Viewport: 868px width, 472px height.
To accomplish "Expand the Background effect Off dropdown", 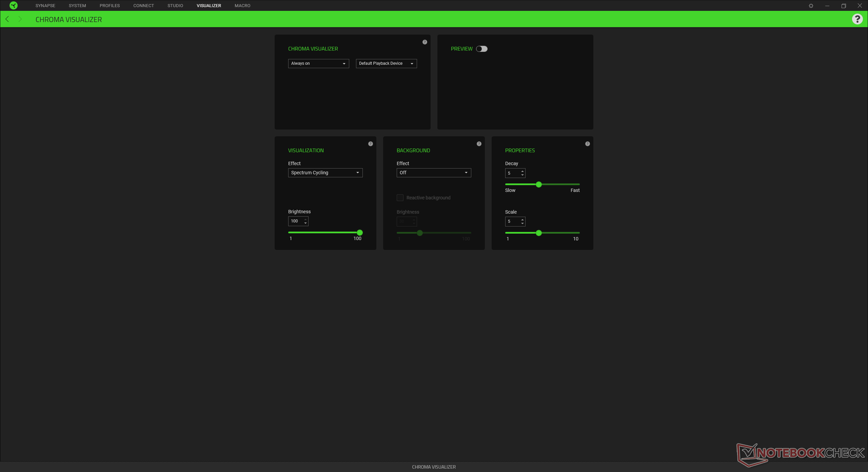I will 434,173.
